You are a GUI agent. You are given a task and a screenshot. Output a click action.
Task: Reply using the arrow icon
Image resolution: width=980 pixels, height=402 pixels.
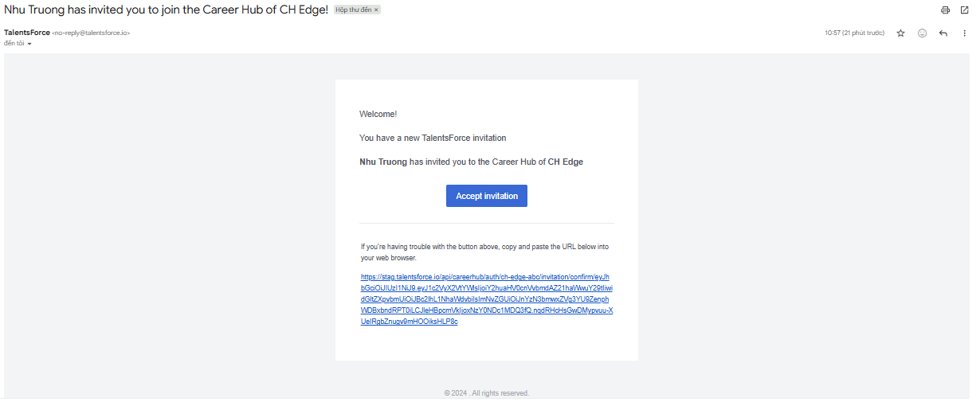coord(943,33)
